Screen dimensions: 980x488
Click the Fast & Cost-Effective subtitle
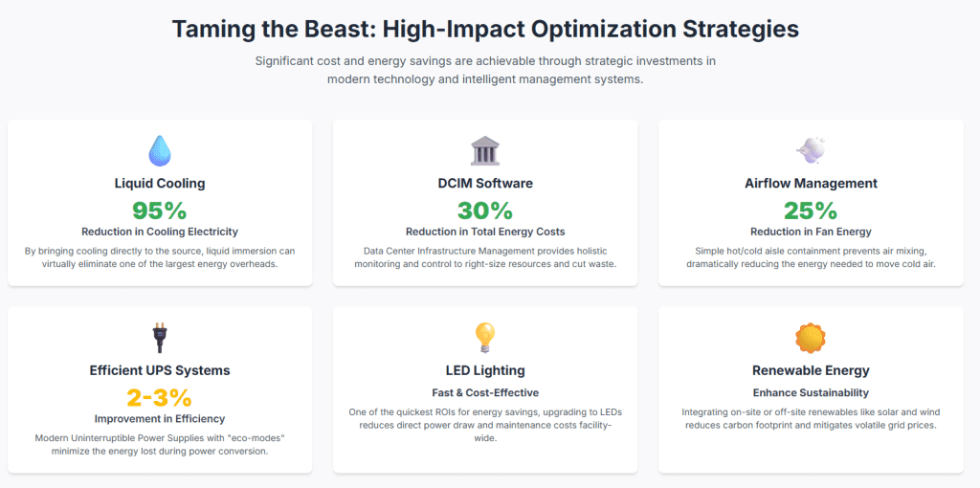click(x=485, y=392)
